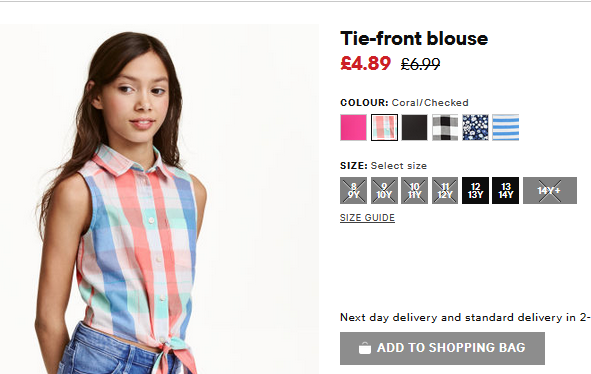This screenshot has width=591, height=374.
Task: Select size 12-13Y
Action: [x=475, y=190]
